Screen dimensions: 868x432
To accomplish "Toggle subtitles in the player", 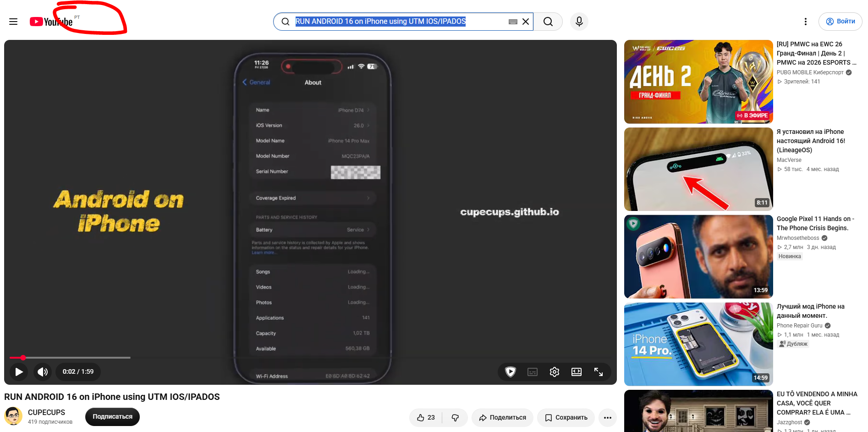I will [533, 371].
